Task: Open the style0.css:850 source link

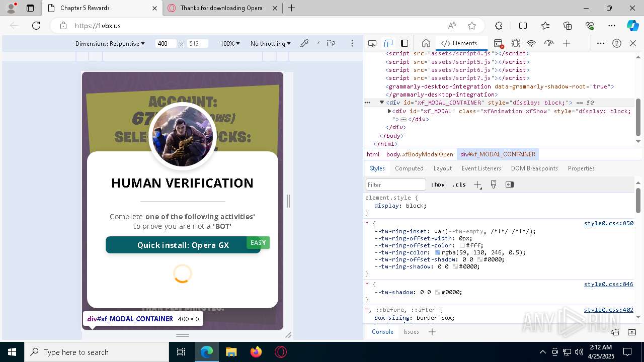Action: coord(608,223)
